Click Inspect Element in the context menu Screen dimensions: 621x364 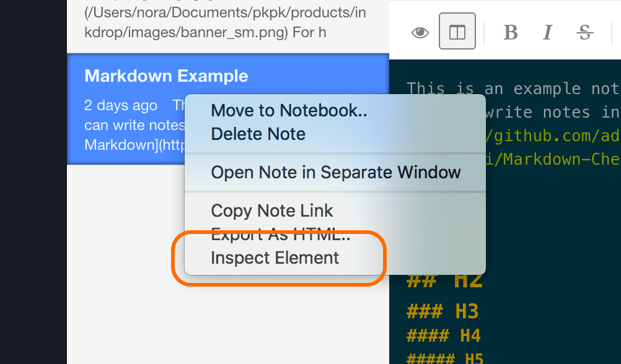[x=275, y=258]
